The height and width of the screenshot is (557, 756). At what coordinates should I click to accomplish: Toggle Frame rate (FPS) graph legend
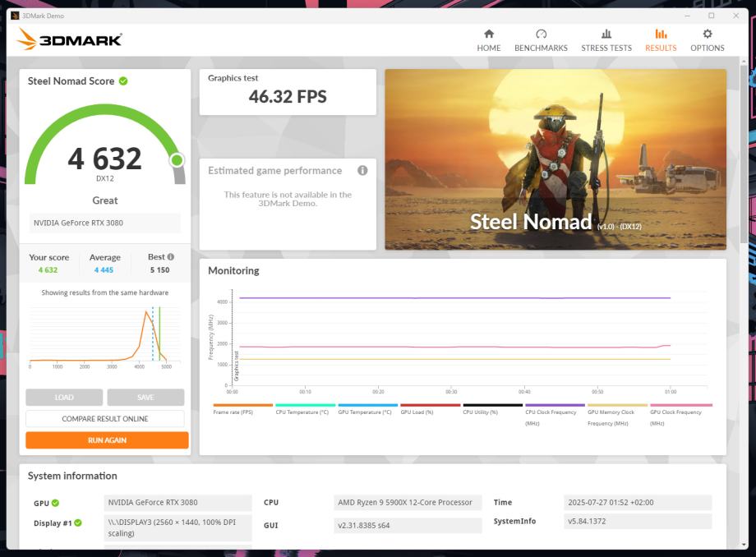tap(242, 409)
